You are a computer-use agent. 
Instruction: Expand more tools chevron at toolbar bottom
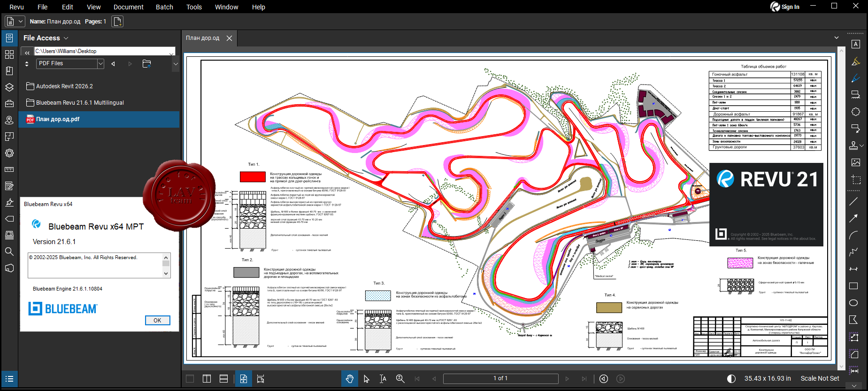(854, 386)
